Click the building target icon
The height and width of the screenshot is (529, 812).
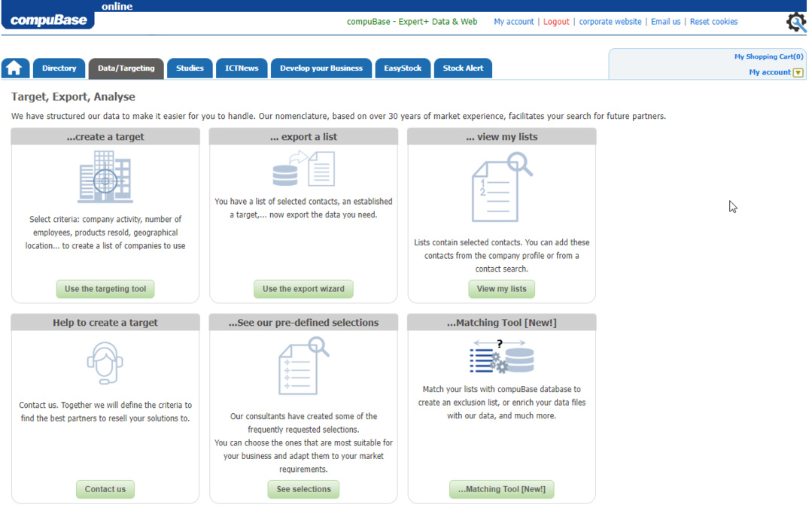tap(105, 177)
